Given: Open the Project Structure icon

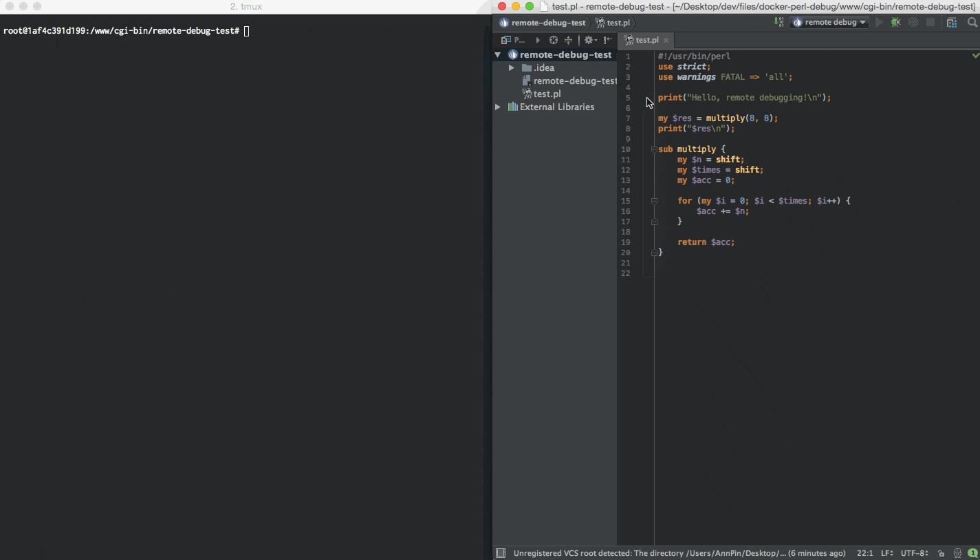Looking at the screenshot, I should 952,22.
